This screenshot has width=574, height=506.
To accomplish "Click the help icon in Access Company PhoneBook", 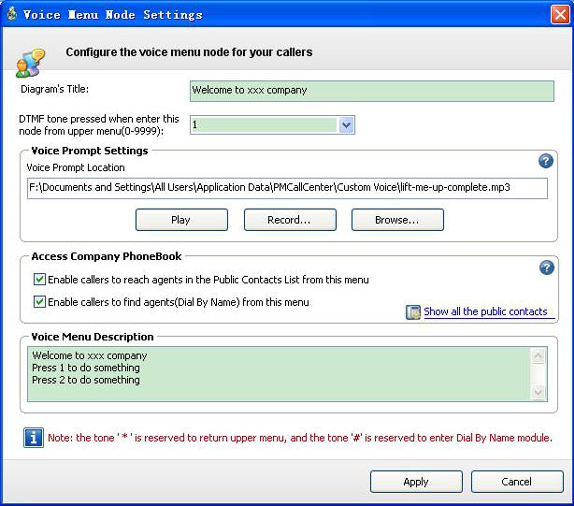I will (x=546, y=268).
